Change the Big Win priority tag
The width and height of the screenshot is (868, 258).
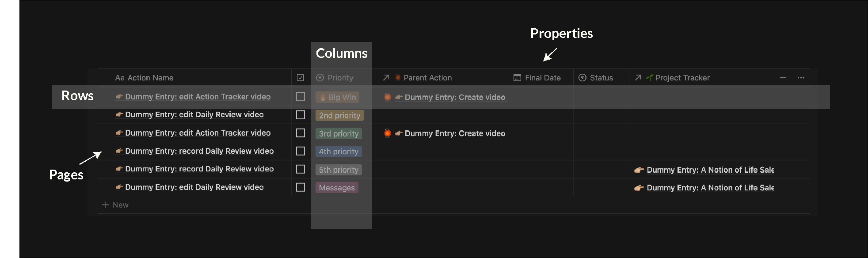tap(338, 97)
